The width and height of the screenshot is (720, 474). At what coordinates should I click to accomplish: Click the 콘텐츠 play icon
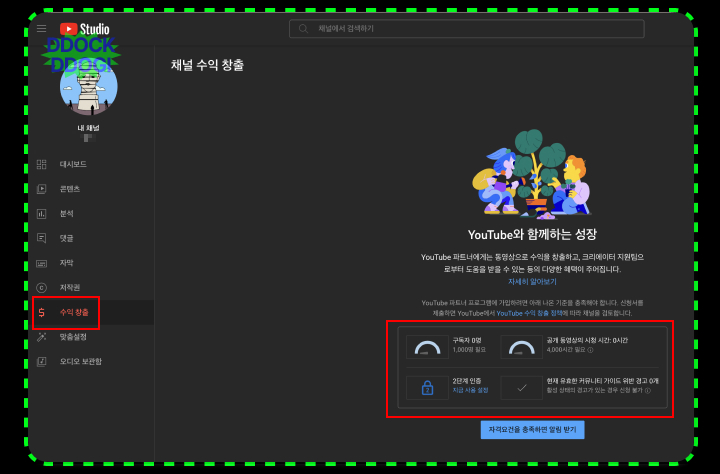coord(41,189)
